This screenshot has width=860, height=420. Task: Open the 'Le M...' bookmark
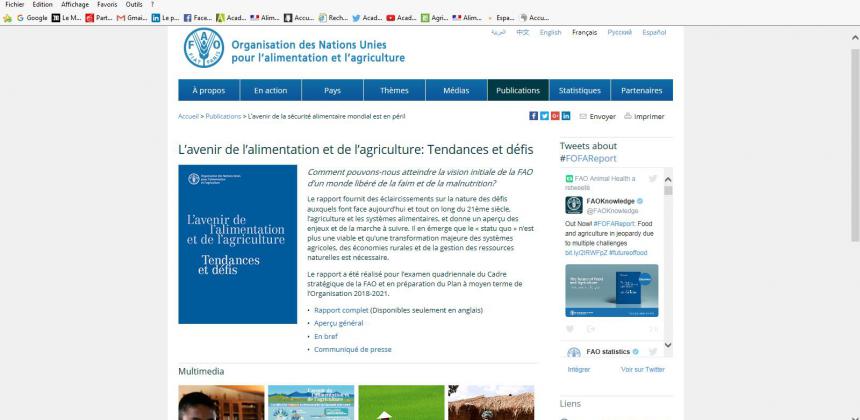pyautogui.click(x=66, y=18)
